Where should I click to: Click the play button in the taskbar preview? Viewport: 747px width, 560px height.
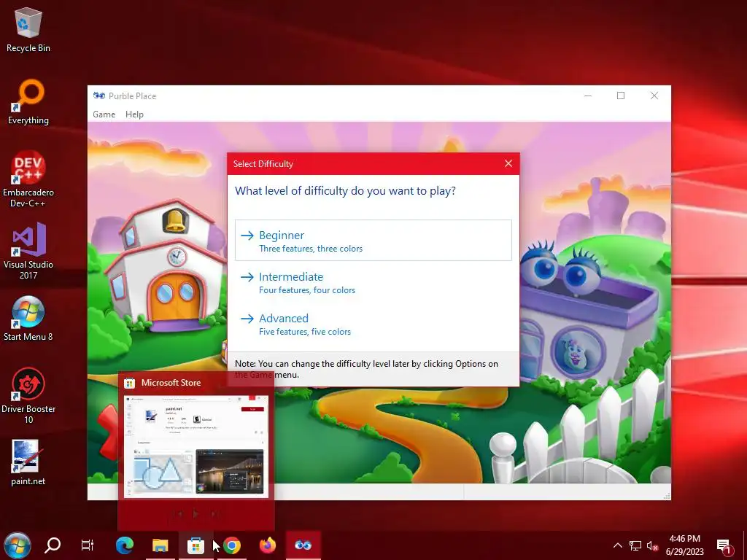pos(196,514)
